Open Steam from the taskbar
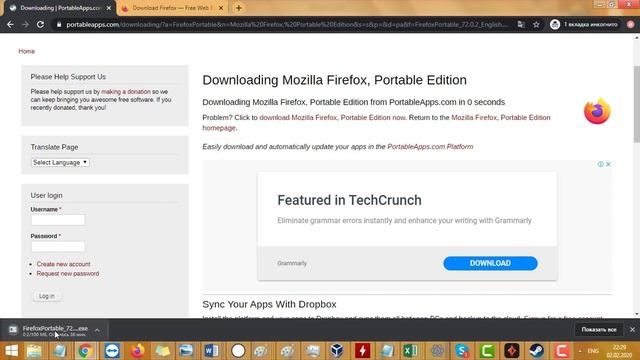The image size is (640, 360). 536,351
